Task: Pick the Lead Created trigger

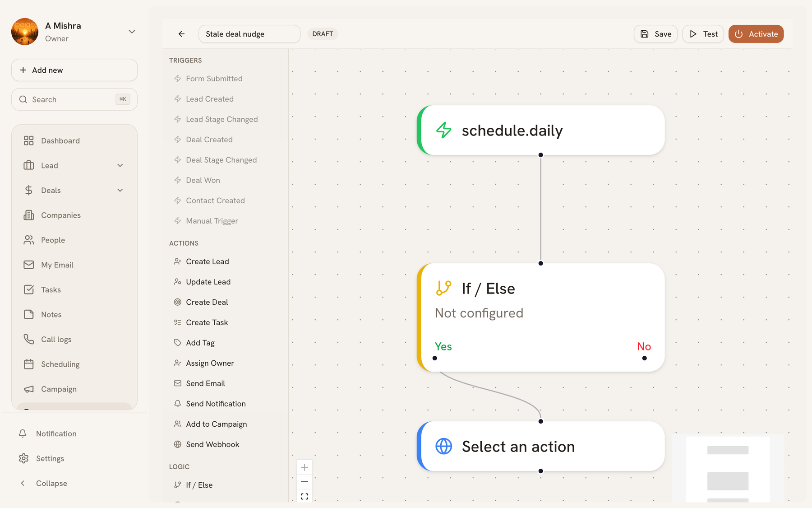Action: pyautogui.click(x=226, y=99)
